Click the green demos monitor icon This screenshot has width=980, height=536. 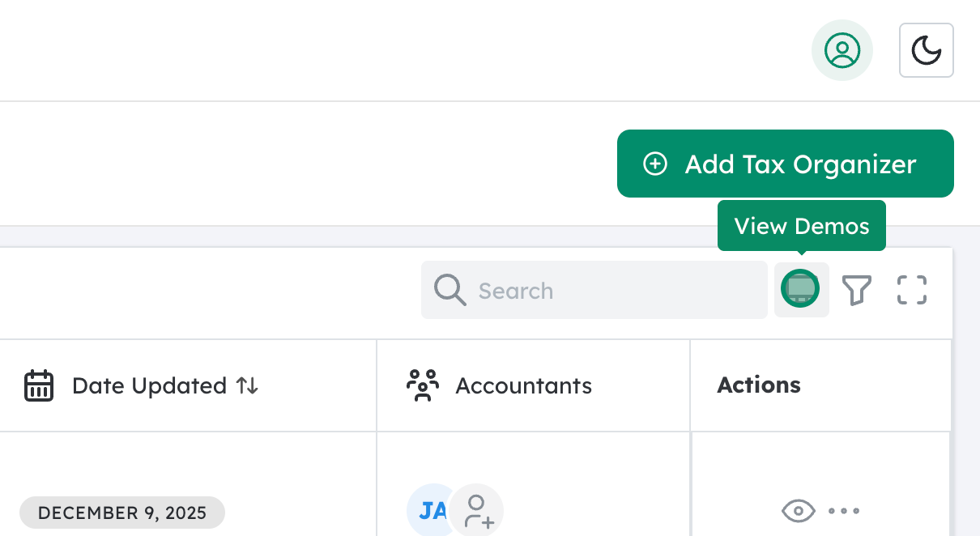point(801,288)
